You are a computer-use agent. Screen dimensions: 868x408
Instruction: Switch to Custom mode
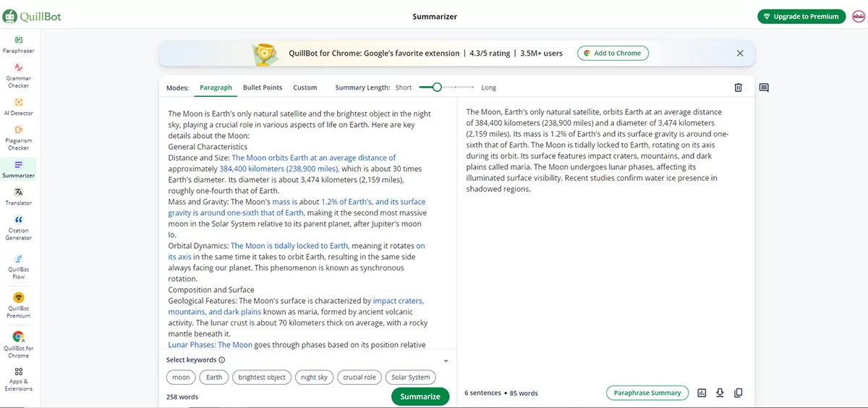point(305,88)
